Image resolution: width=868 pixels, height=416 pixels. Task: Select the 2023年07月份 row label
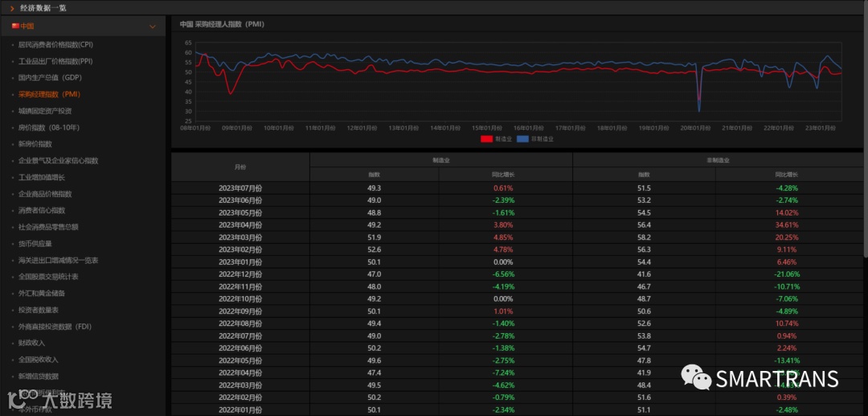240,187
